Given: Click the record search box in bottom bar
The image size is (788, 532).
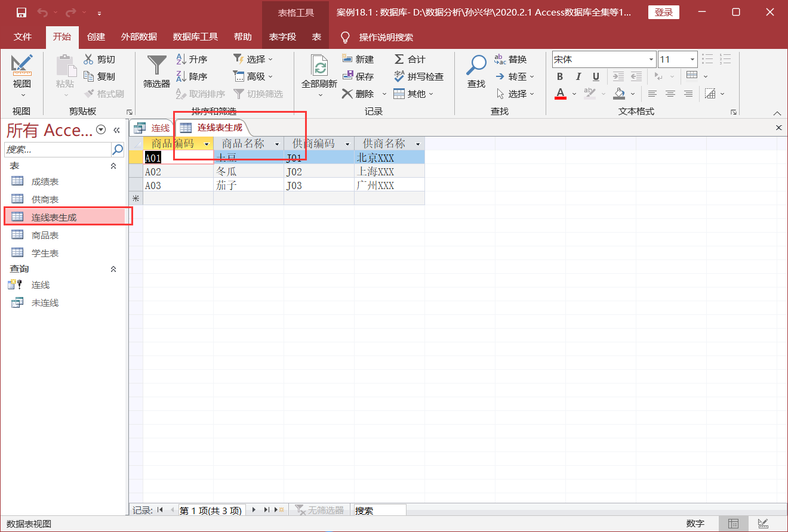Looking at the screenshot, I should pos(380,511).
